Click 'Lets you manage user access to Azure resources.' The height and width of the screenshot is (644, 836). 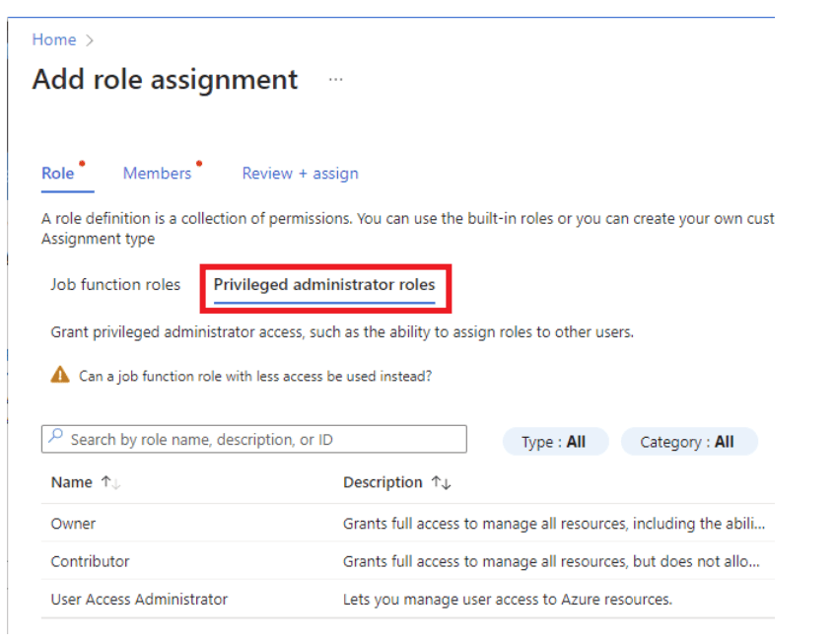point(508,600)
